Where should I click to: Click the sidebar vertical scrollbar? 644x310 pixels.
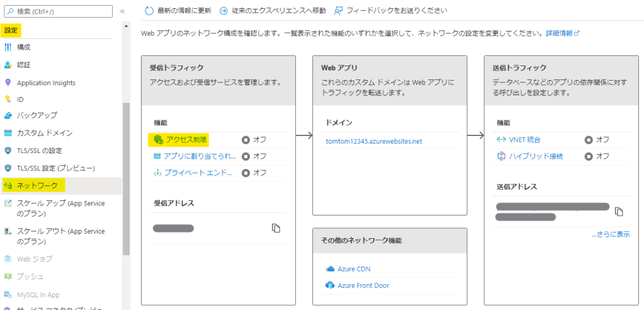coord(126,176)
